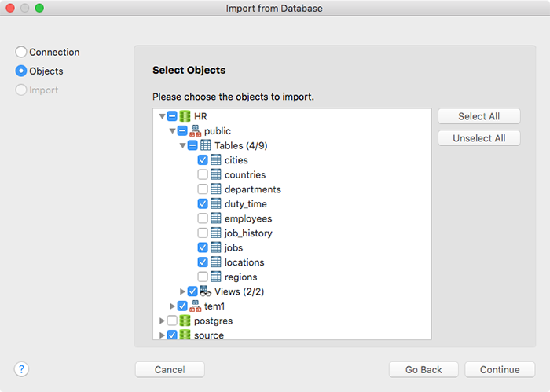550x392 pixels.
Task: Enable the regions table checkbox
Action: coord(203,277)
